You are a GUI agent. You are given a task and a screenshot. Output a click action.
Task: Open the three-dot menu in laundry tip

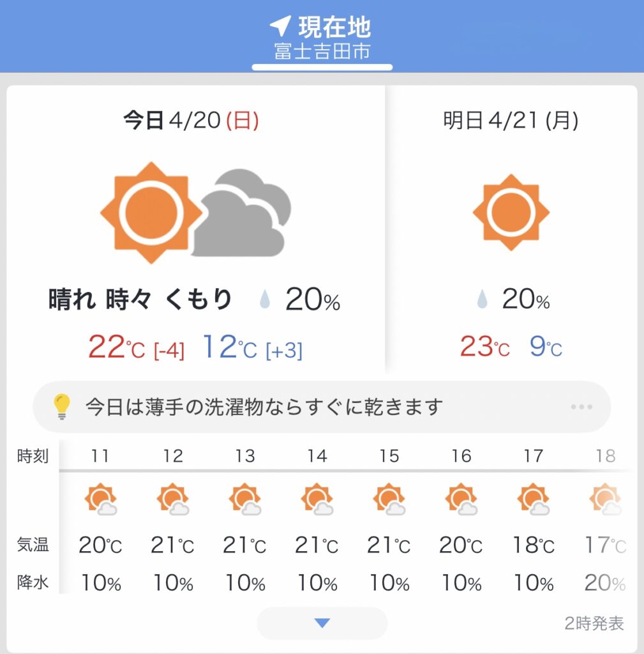coord(581,407)
